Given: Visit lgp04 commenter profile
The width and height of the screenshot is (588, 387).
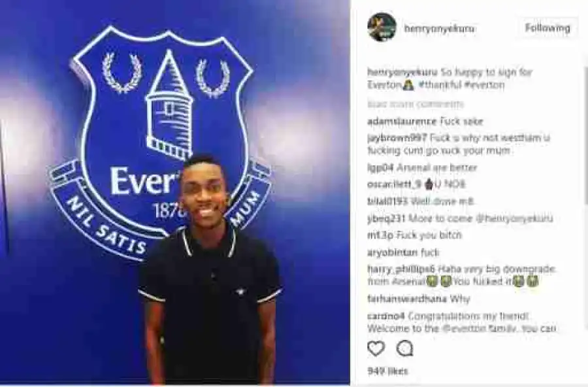Looking at the screenshot, I should (x=380, y=168).
